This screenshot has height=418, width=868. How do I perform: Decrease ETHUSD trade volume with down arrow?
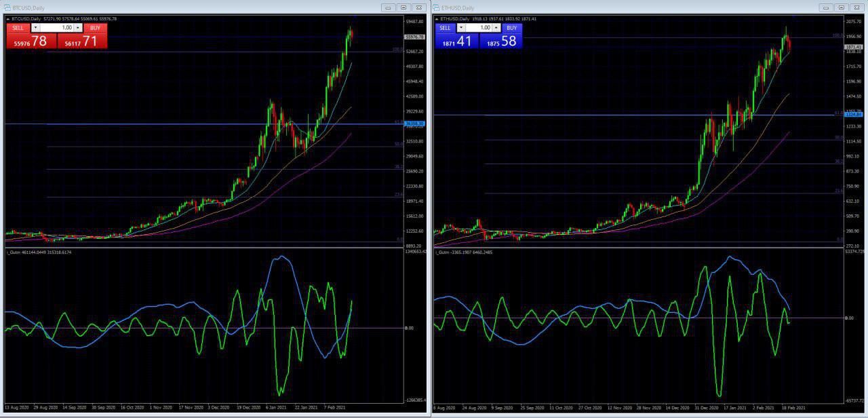461,28
